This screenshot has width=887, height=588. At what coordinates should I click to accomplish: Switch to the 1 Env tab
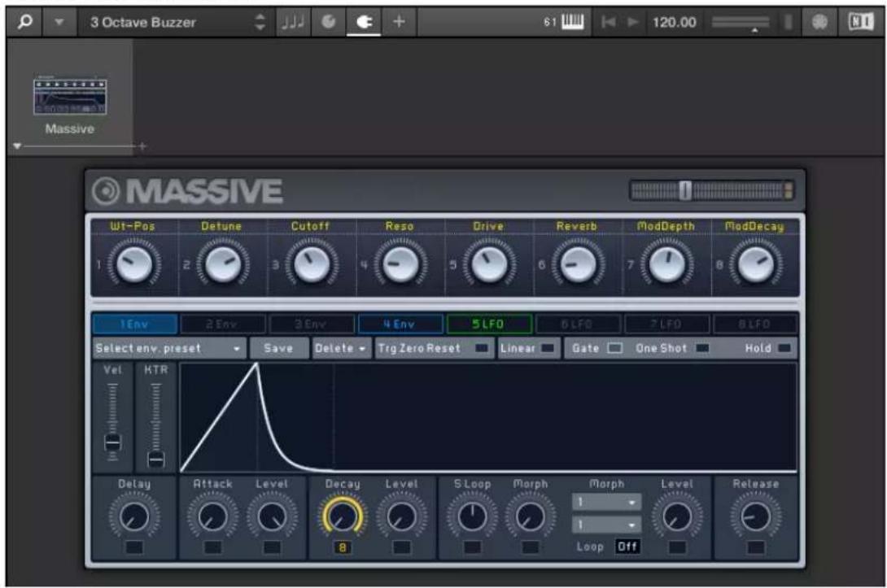(134, 324)
